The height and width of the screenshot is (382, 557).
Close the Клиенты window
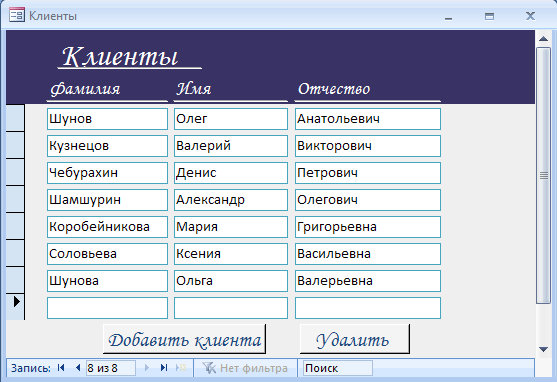coord(530,16)
